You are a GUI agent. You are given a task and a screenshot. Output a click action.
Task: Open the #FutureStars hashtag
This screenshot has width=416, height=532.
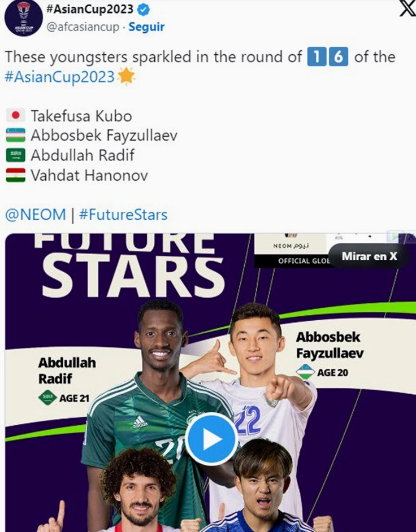click(x=123, y=215)
